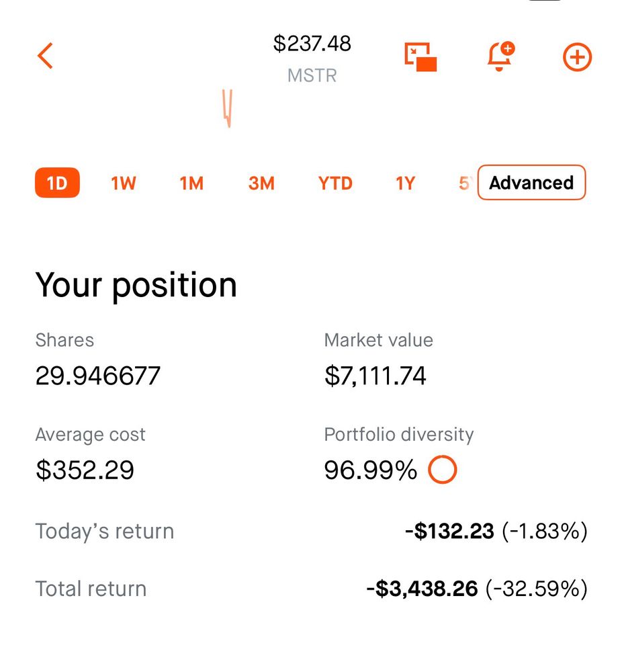
Task: Open the Advanced chart view
Action: coord(531,183)
